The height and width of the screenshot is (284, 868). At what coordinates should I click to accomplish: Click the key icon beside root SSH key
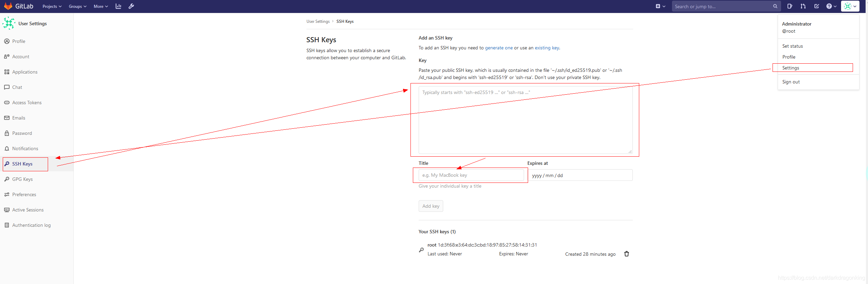[421, 250]
